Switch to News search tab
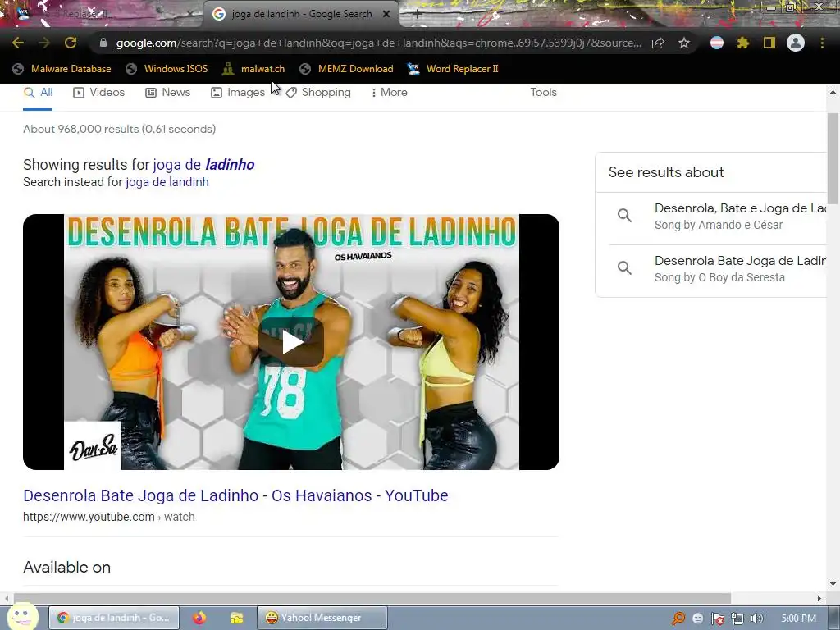 (167, 92)
